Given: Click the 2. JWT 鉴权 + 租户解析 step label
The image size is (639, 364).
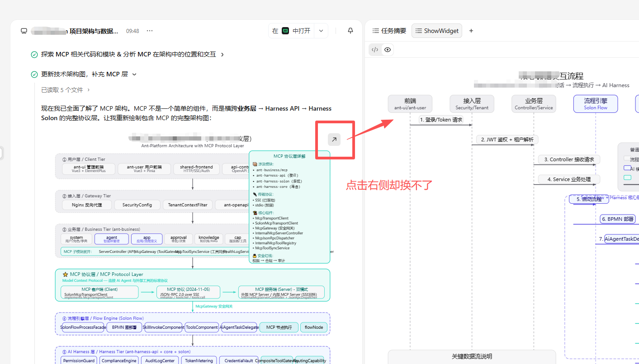Looking at the screenshot, I should pos(507,140).
